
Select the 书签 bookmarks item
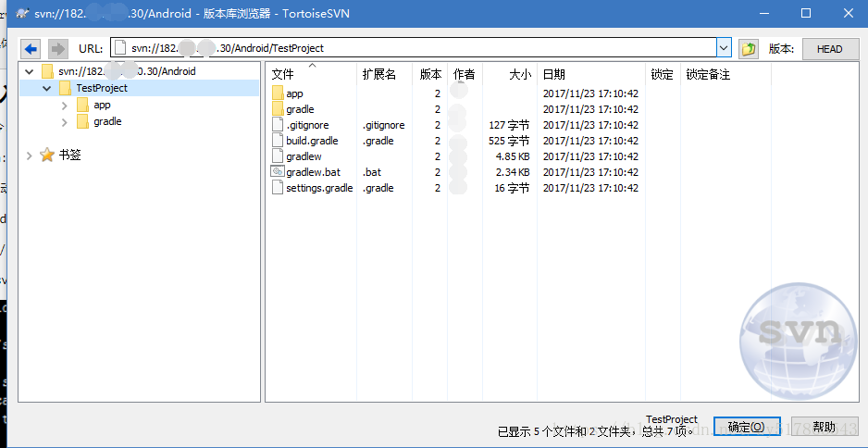pos(69,156)
